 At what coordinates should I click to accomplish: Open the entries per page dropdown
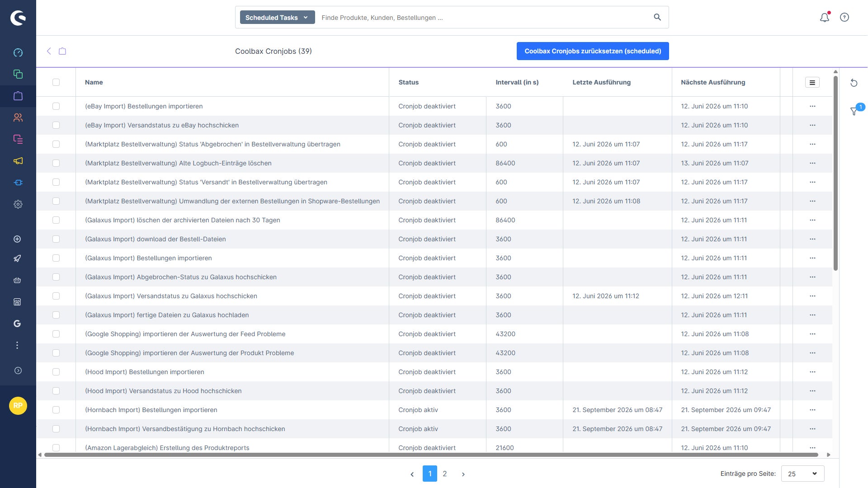pyautogui.click(x=802, y=474)
